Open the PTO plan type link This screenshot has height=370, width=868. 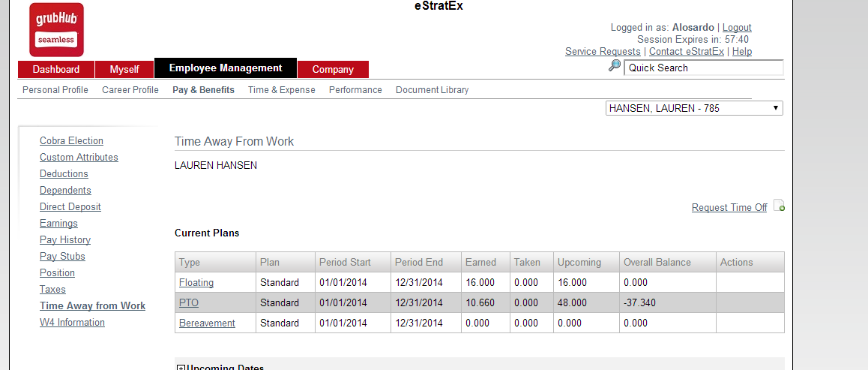click(x=189, y=303)
